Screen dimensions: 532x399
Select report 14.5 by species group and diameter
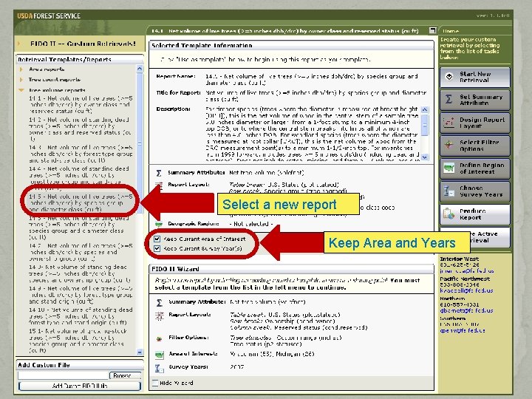[81, 203]
